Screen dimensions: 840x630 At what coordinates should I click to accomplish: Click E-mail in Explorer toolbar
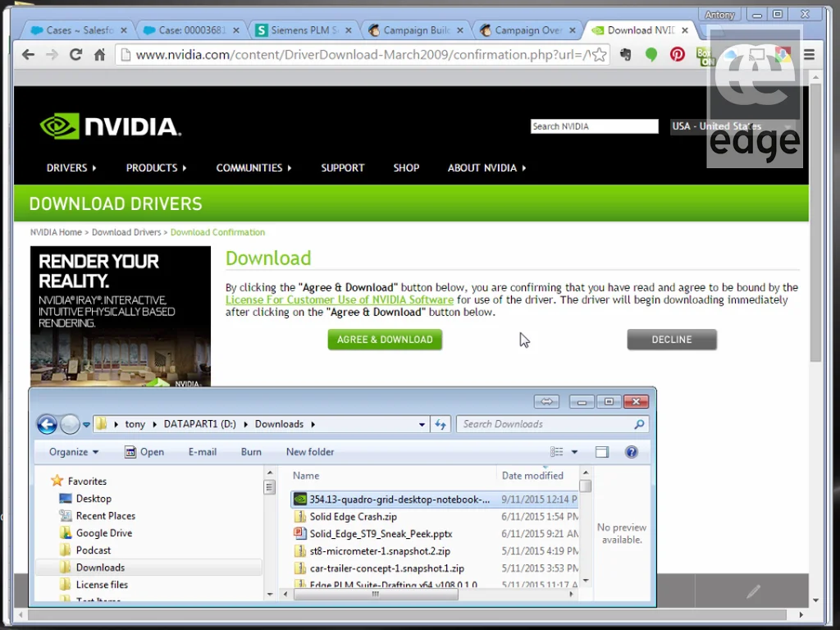pyautogui.click(x=203, y=452)
